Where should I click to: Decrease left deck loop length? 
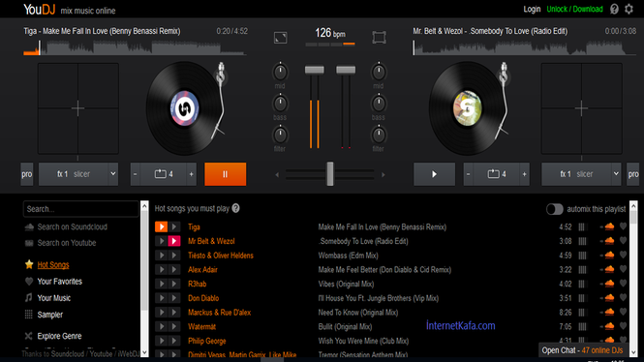[x=136, y=174]
